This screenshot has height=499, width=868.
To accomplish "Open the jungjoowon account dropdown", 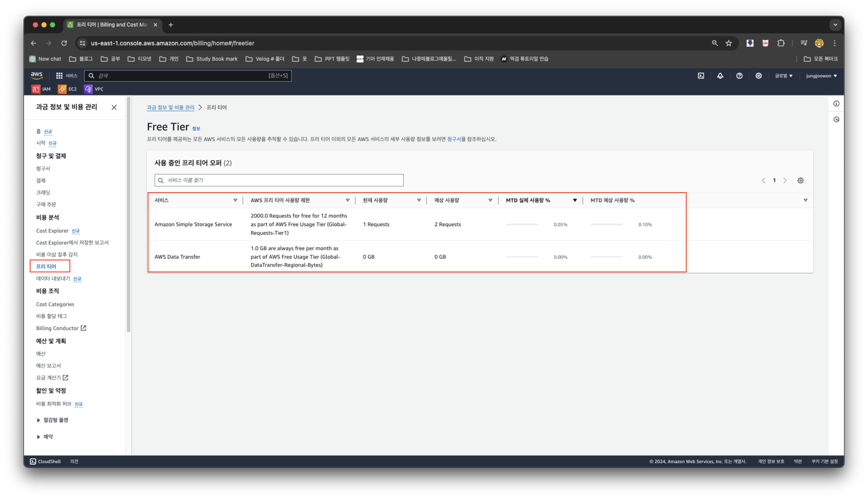I will [821, 76].
